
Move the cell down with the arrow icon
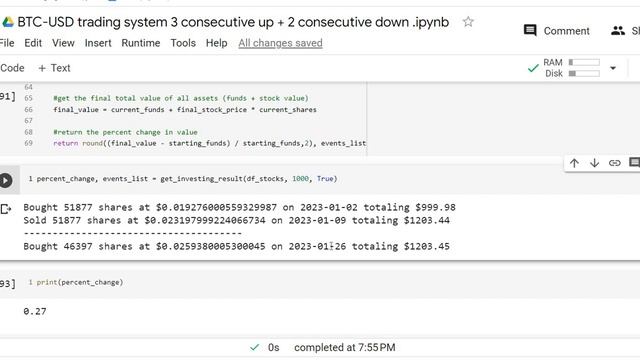(594, 163)
